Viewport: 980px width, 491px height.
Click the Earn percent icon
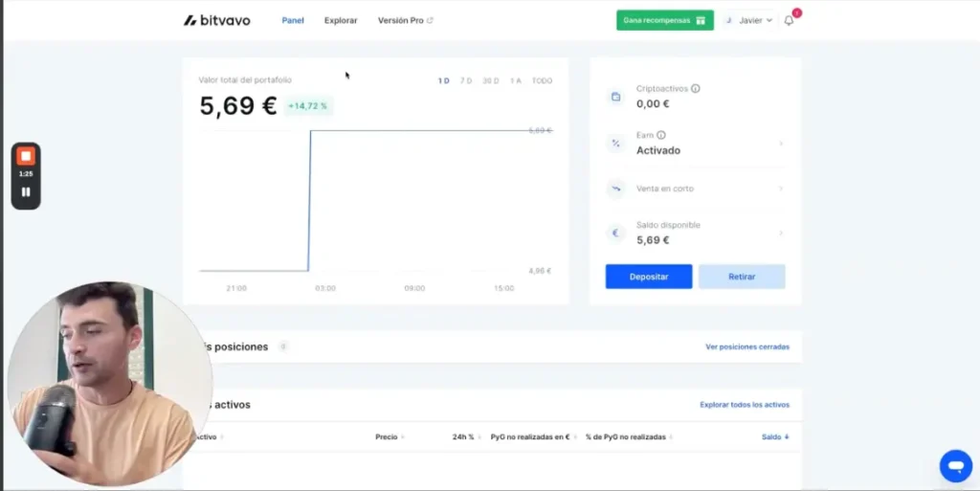point(615,143)
